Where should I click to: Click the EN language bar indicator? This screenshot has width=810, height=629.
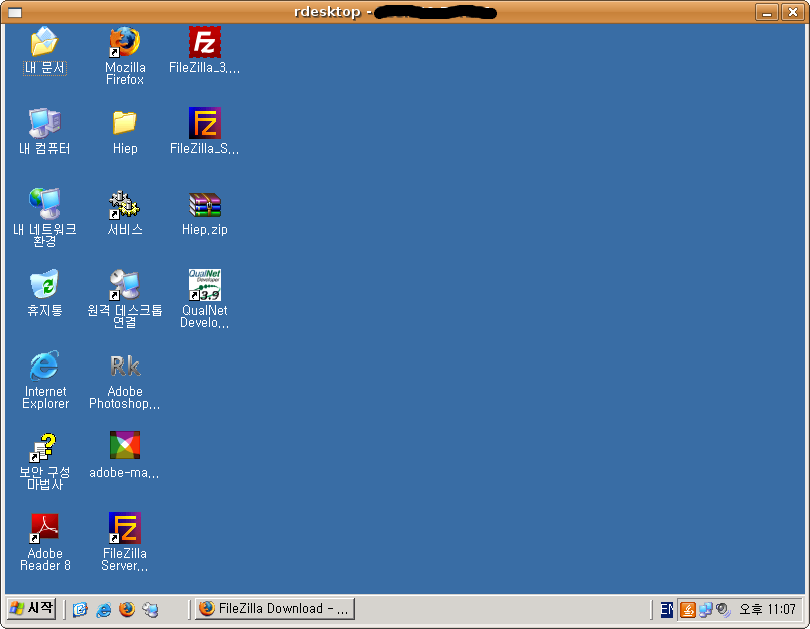[x=666, y=609]
